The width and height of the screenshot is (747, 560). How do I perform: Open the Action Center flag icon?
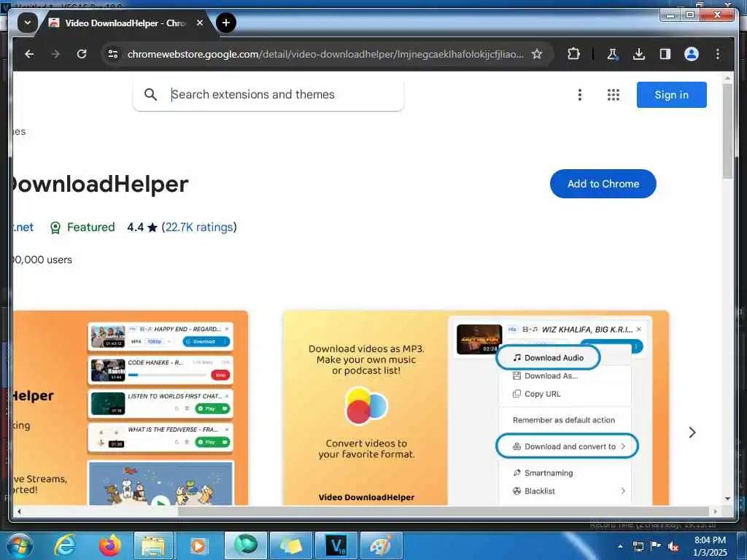tap(656, 546)
